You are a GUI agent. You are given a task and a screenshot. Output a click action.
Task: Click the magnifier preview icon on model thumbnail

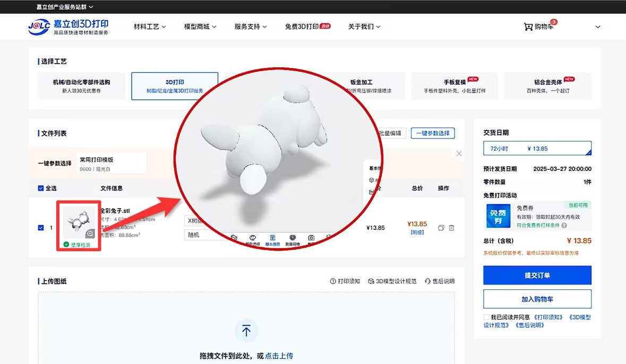point(90,233)
